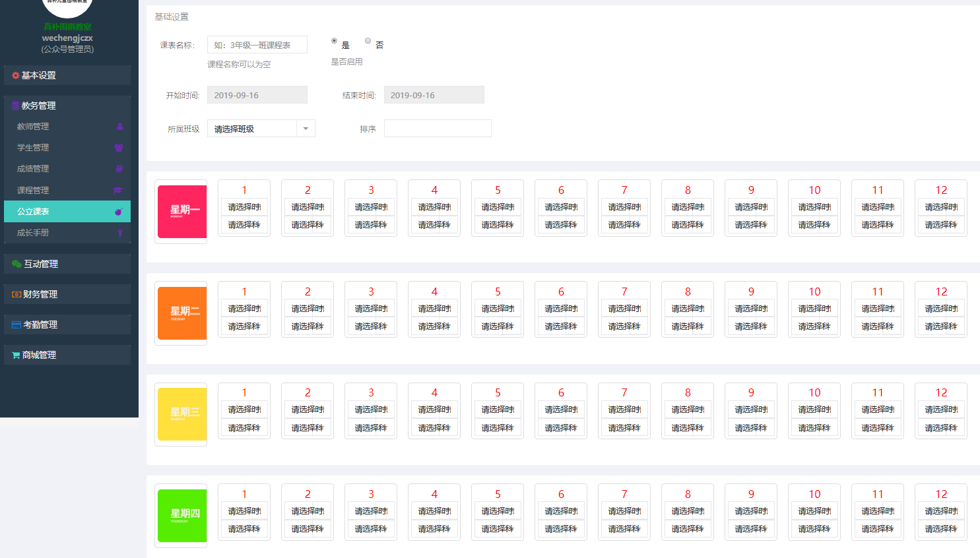Open the 基本设置 menu section
Viewport: 980px width, 558px height.
(x=67, y=75)
